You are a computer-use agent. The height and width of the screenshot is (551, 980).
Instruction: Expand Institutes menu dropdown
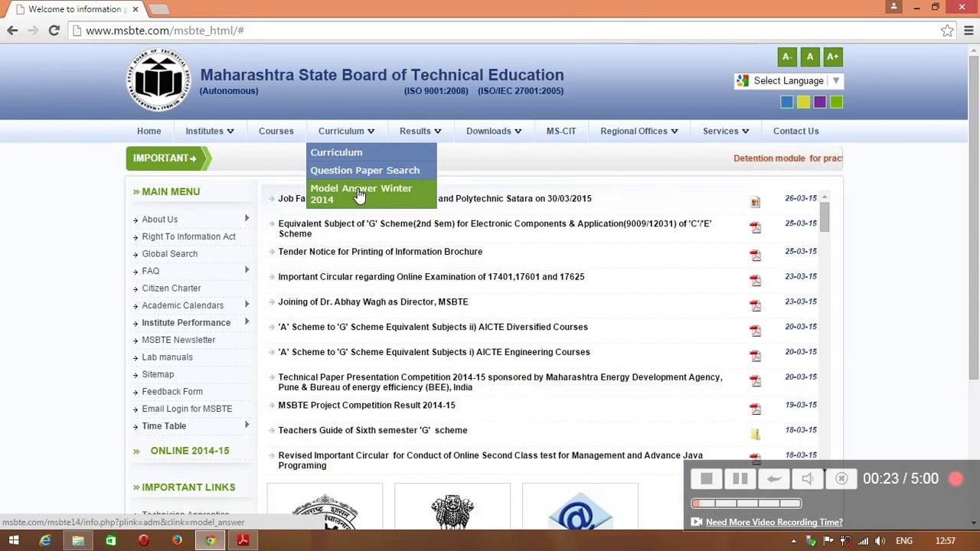coord(209,131)
